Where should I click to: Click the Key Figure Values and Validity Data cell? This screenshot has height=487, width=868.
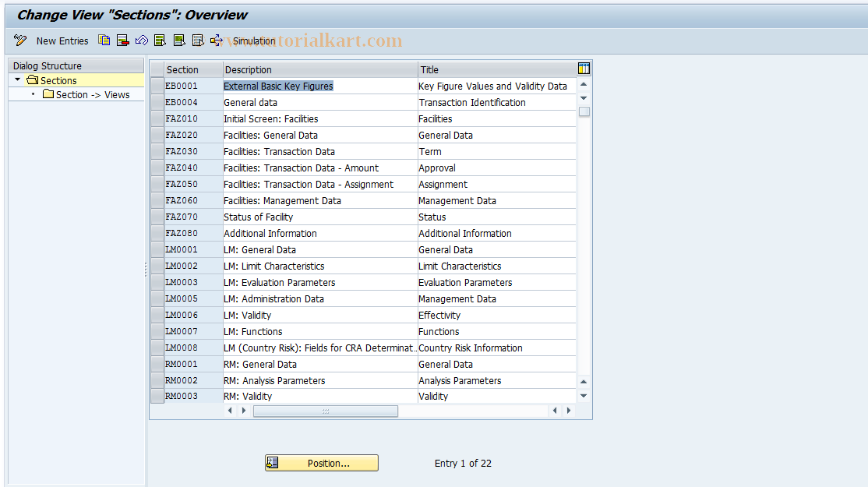coord(496,86)
